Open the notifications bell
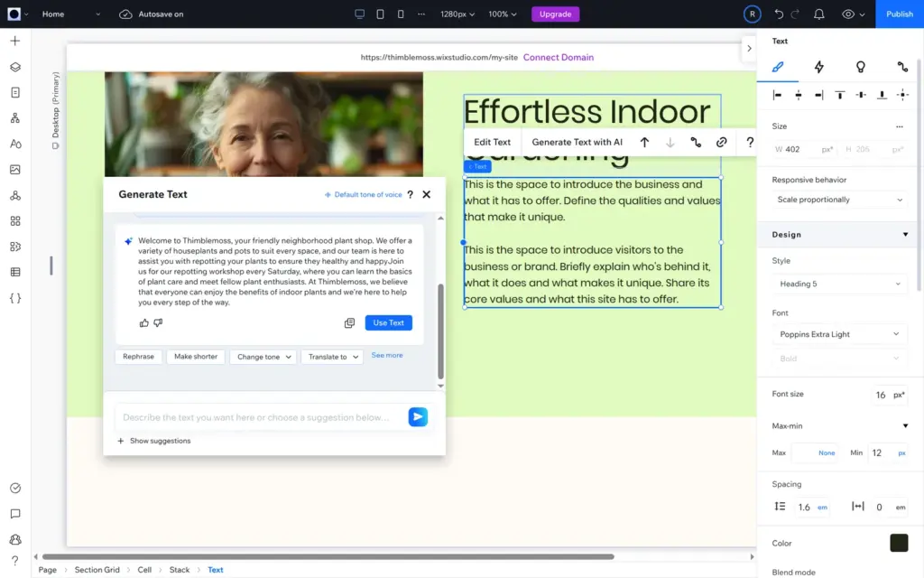This screenshot has height=578, width=924. point(819,14)
